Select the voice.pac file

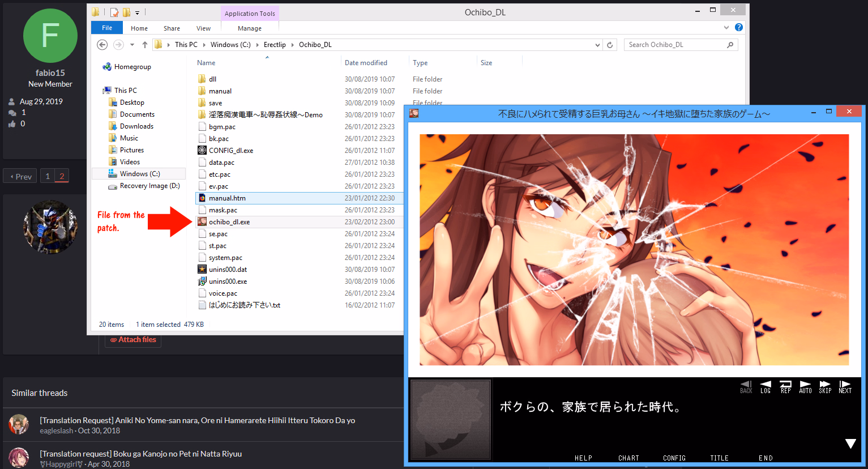pos(217,293)
